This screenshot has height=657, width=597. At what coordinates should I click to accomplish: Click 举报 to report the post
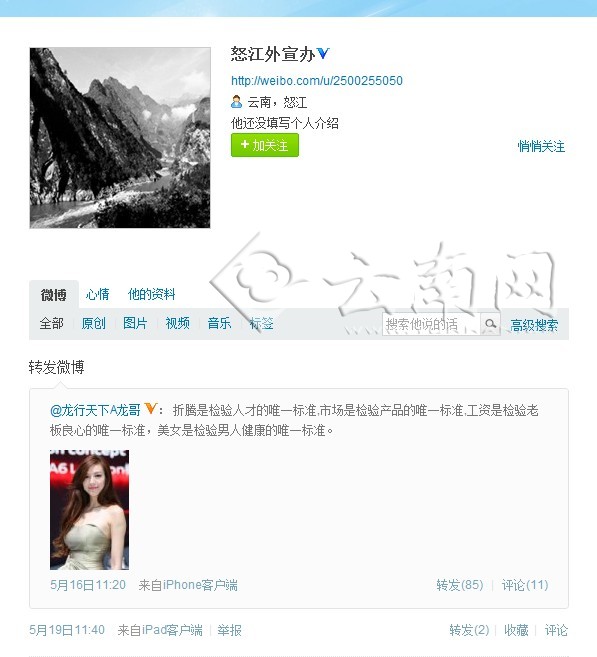click(x=229, y=630)
